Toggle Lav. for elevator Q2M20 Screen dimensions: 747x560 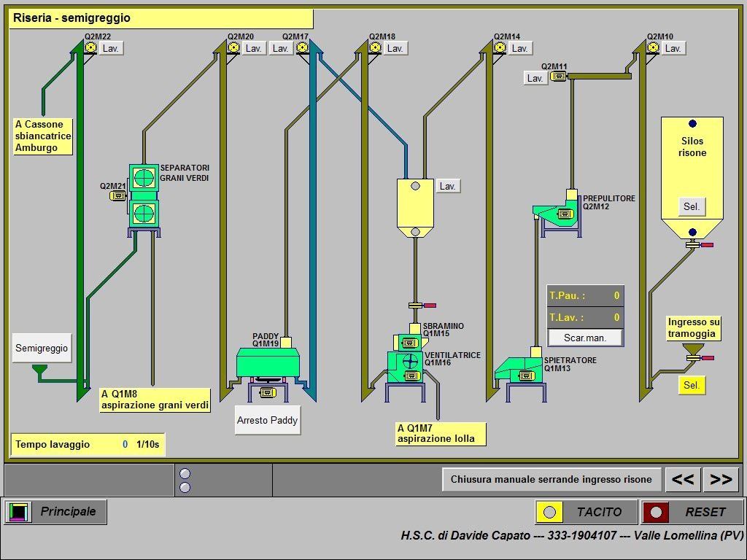(253, 48)
